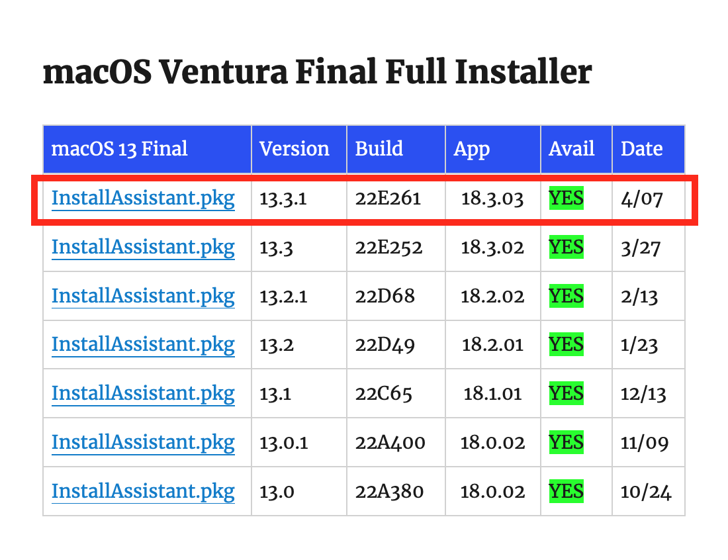The height and width of the screenshot is (560, 728).
Task: Select the build number 22E252 cell
Action: tap(389, 248)
